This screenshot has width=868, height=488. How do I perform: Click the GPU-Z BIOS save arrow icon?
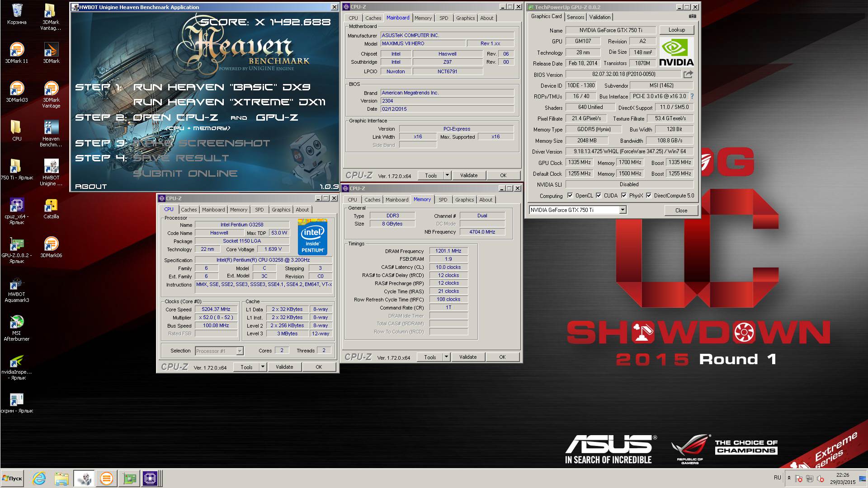pos(688,74)
